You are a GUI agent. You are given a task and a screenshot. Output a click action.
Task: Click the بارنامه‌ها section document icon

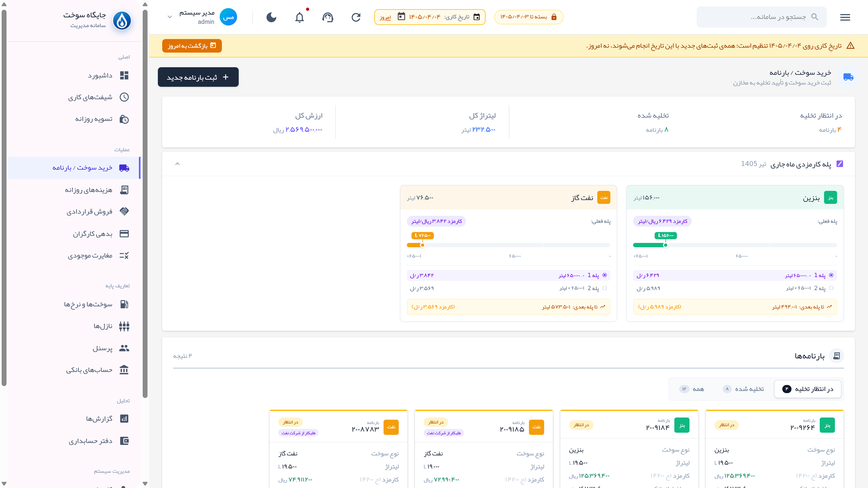point(836,356)
